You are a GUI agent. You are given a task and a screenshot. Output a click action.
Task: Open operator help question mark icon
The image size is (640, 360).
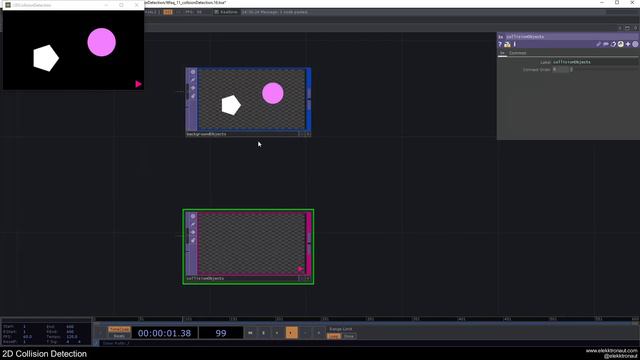point(500,44)
